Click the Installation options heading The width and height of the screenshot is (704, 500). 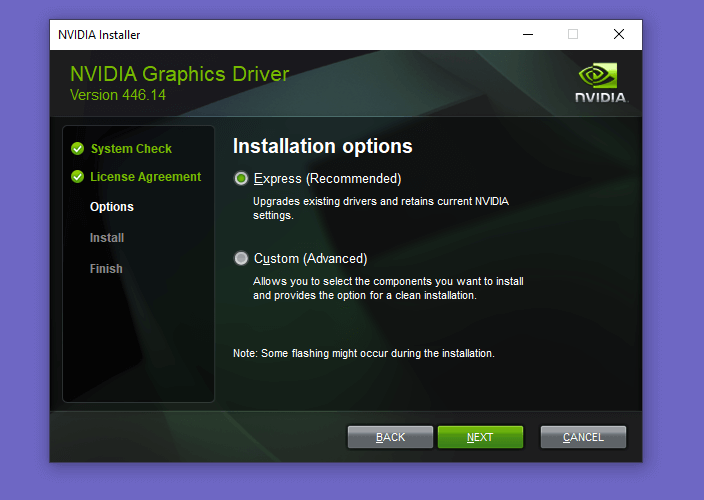[x=322, y=146]
